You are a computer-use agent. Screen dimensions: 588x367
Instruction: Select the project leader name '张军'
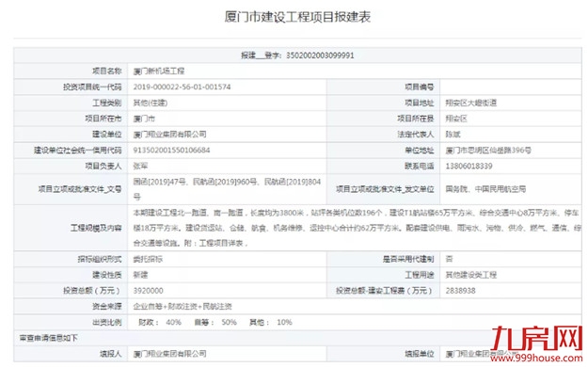[140, 167]
